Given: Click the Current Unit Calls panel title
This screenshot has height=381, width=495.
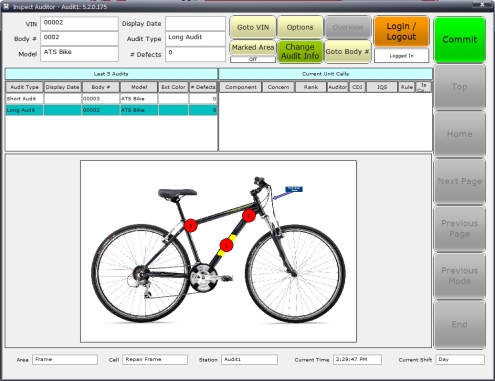Looking at the screenshot, I should [325, 74].
